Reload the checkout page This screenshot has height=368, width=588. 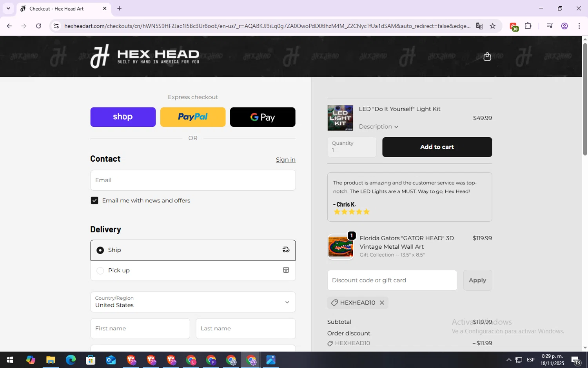pyautogui.click(x=38, y=26)
